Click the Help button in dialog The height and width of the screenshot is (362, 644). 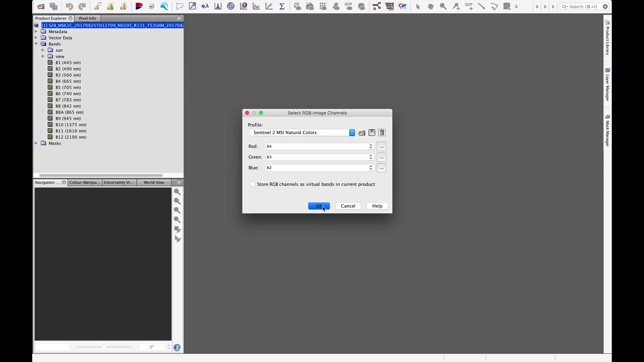tap(377, 205)
